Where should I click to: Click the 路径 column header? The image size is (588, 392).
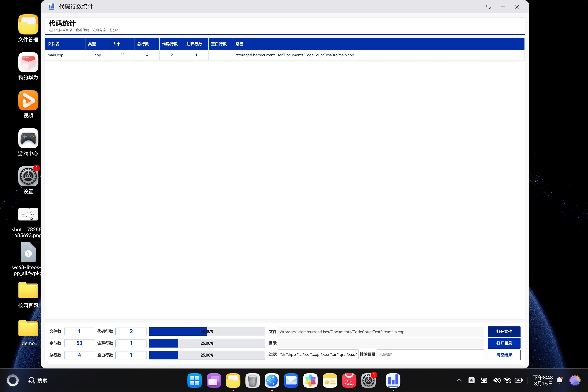click(379, 44)
